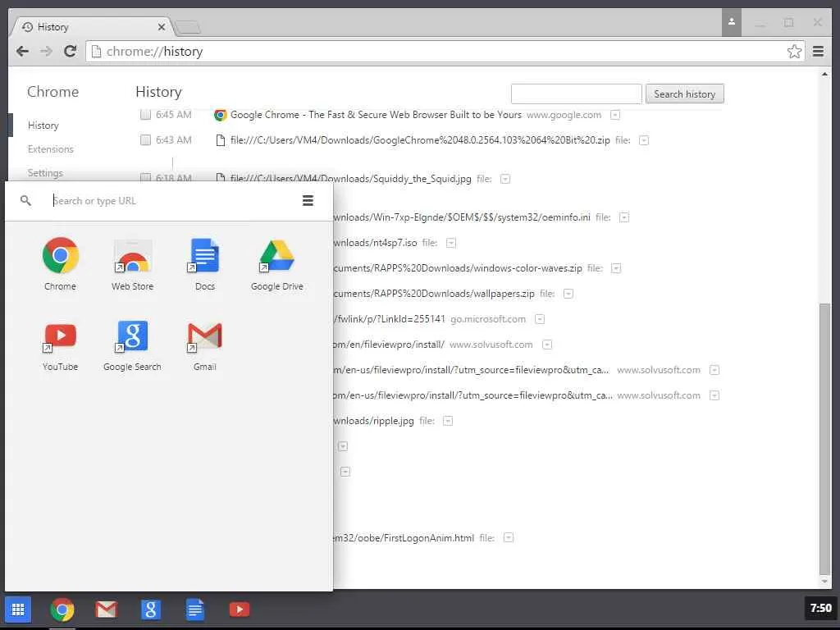Select Extensions in Chrome sidebar
Screen dimensions: 840x630
point(50,149)
